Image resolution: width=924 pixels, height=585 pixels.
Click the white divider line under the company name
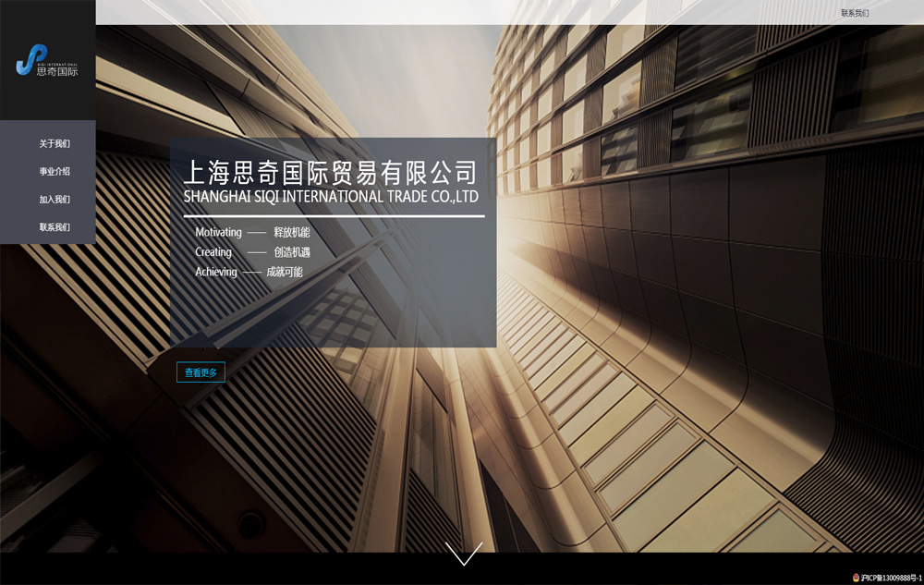[x=334, y=216]
